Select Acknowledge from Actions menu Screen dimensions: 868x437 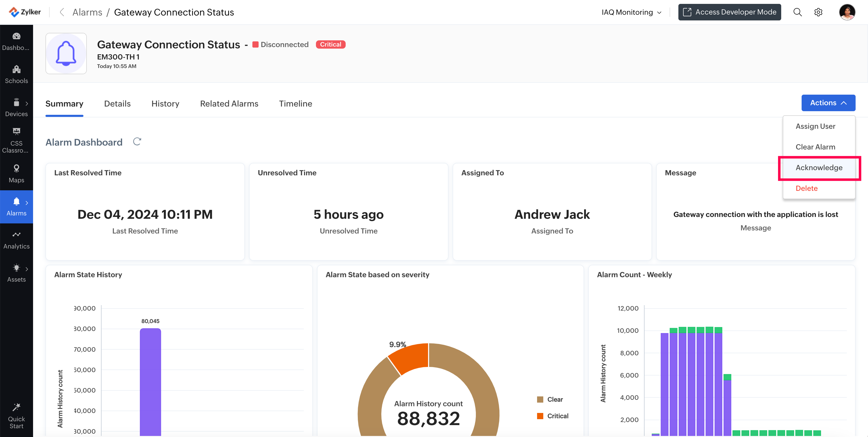(x=819, y=168)
